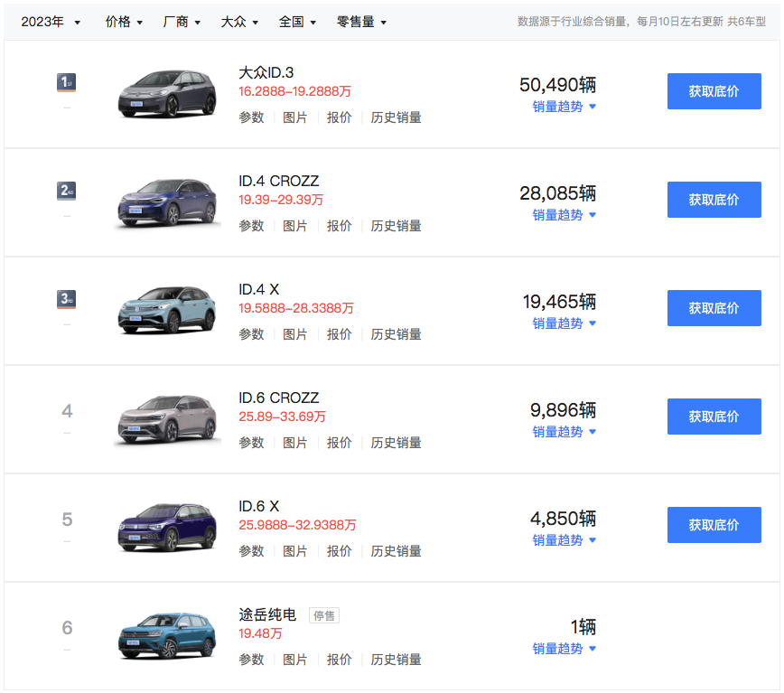The width and height of the screenshot is (784, 693).
Task: Open 历史销量 for ID.4 X
Action: point(396,334)
